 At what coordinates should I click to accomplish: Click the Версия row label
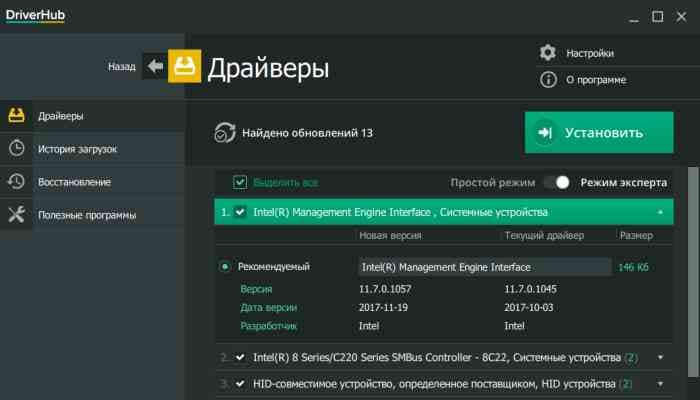[x=256, y=289]
